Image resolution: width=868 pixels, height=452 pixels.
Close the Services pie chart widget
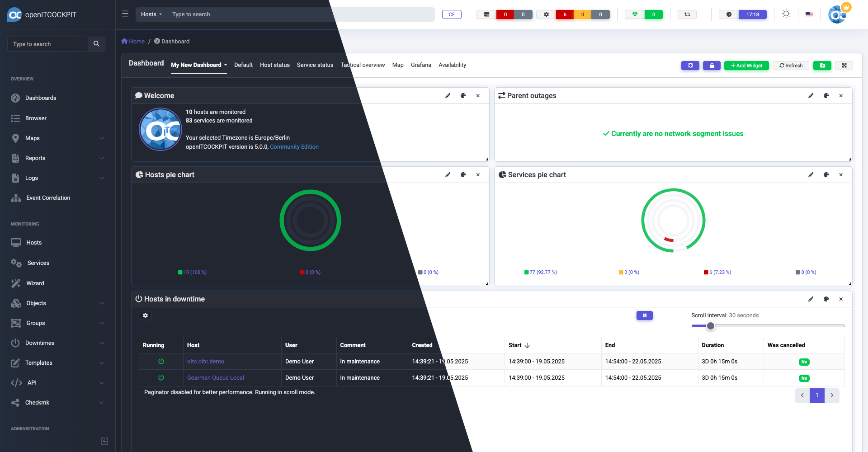point(841,175)
